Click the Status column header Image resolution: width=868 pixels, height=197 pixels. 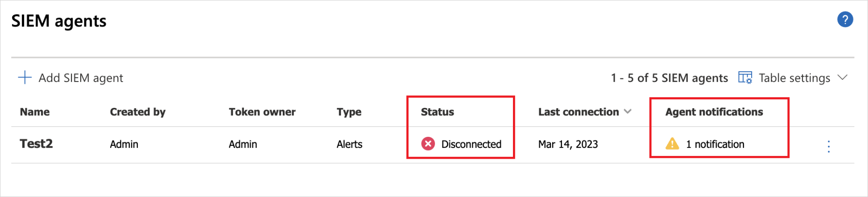[437, 112]
